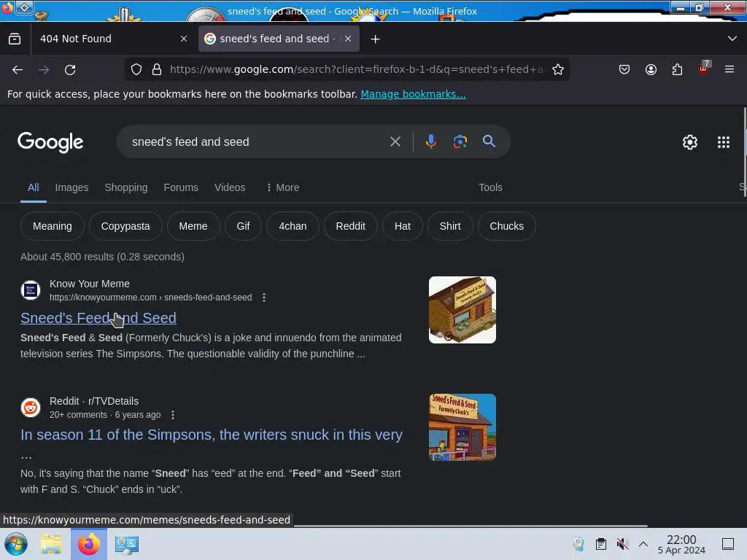Open the extensions puzzle icon
Viewport: 747px width, 560px height.
click(677, 69)
